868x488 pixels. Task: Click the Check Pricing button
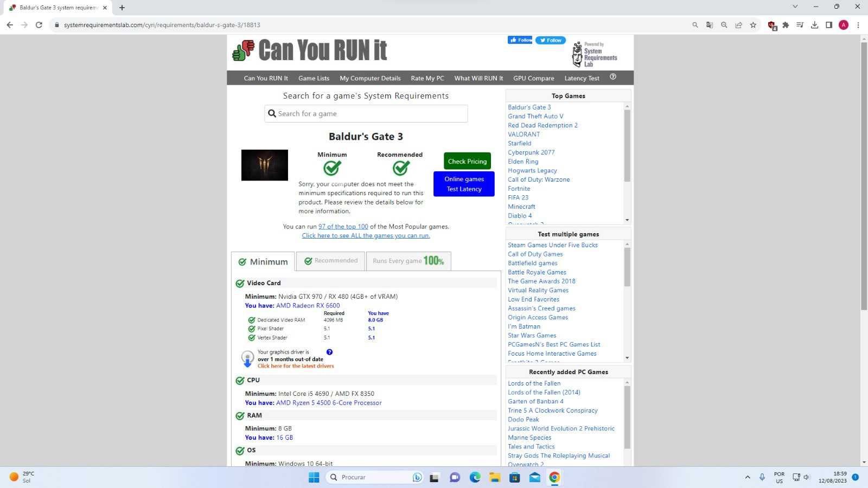pos(467,161)
